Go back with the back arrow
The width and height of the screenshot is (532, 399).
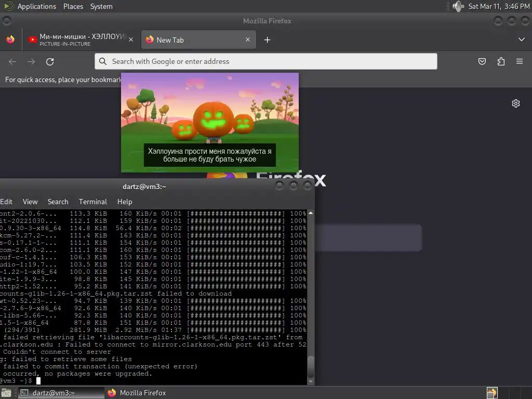(12, 62)
